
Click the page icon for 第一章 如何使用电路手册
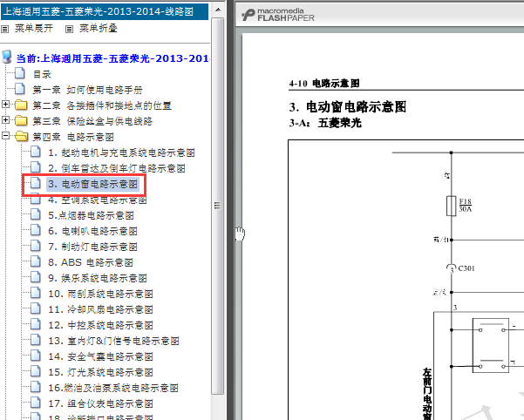pos(20,89)
